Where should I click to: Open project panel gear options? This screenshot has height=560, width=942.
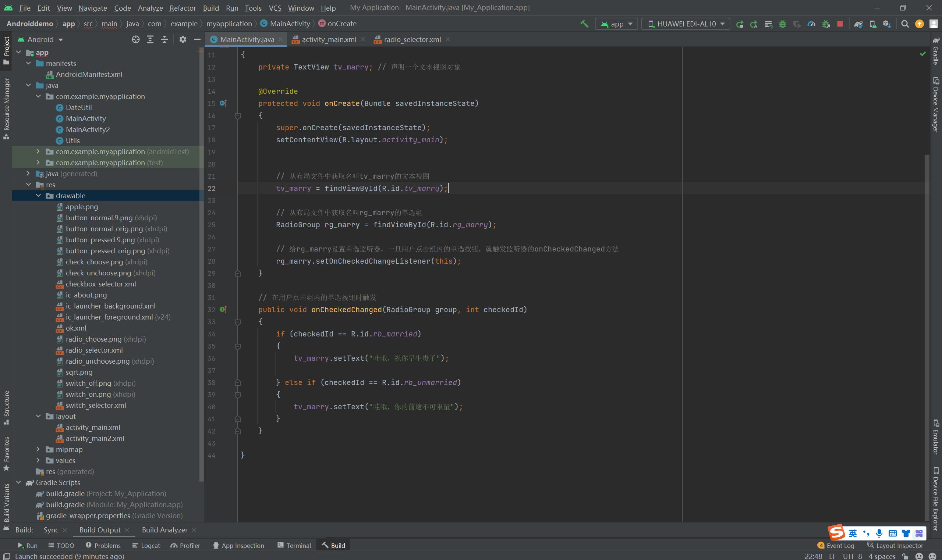tap(183, 39)
